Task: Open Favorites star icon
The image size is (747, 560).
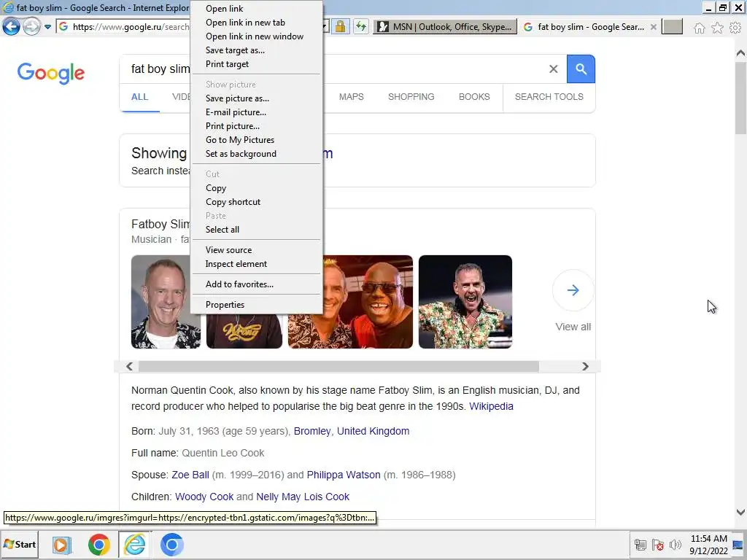Action: [718, 28]
